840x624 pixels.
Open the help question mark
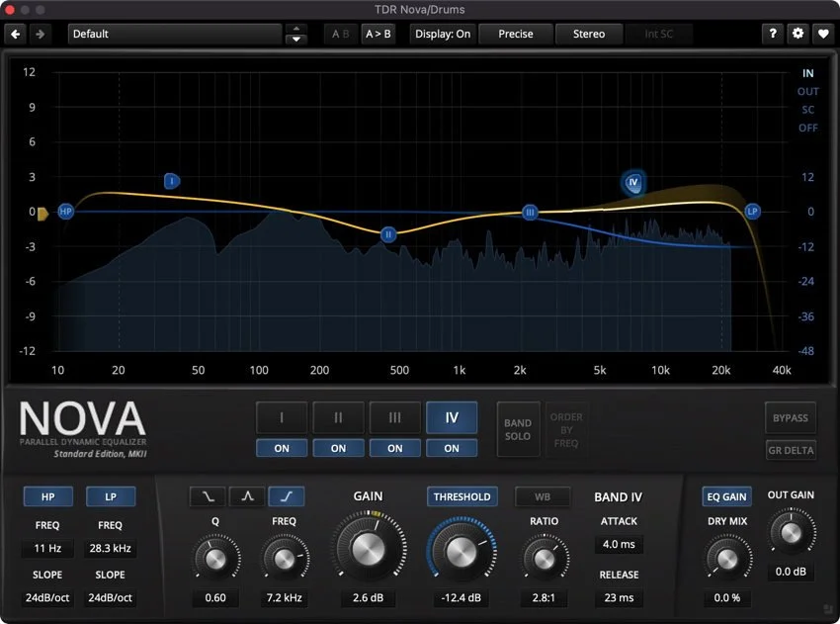coord(773,34)
